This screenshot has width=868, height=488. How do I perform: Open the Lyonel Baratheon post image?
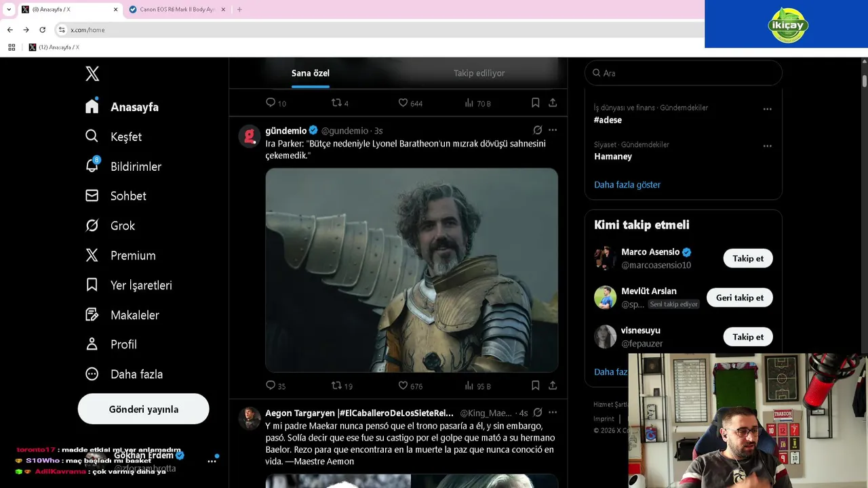(412, 270)
